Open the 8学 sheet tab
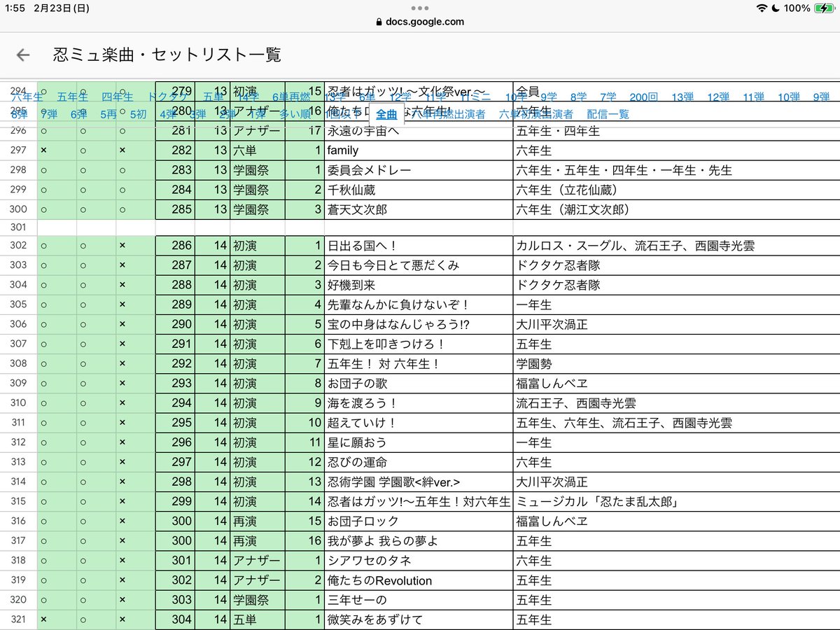This screenshot has height=630, width=840. pyautogui.click(x=578, y=97)
